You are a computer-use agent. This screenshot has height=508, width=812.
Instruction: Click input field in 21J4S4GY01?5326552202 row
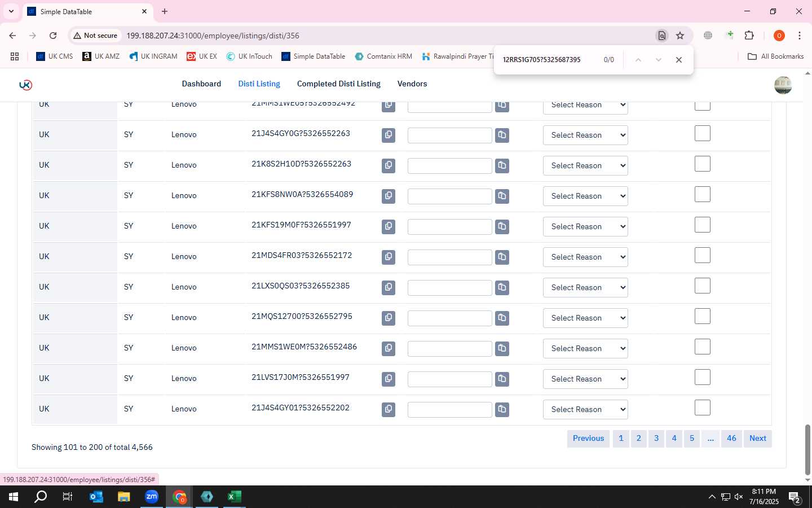pos(450,410)
